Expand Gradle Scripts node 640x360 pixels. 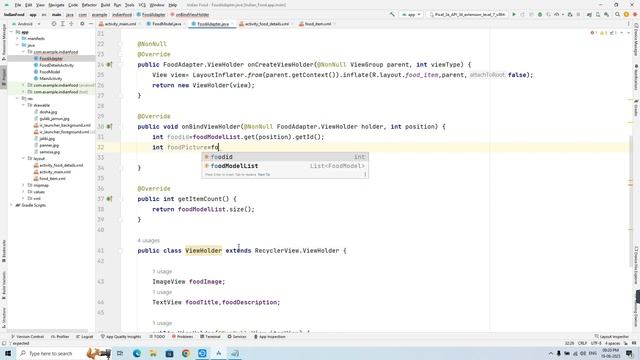click(x=11, y=205)
